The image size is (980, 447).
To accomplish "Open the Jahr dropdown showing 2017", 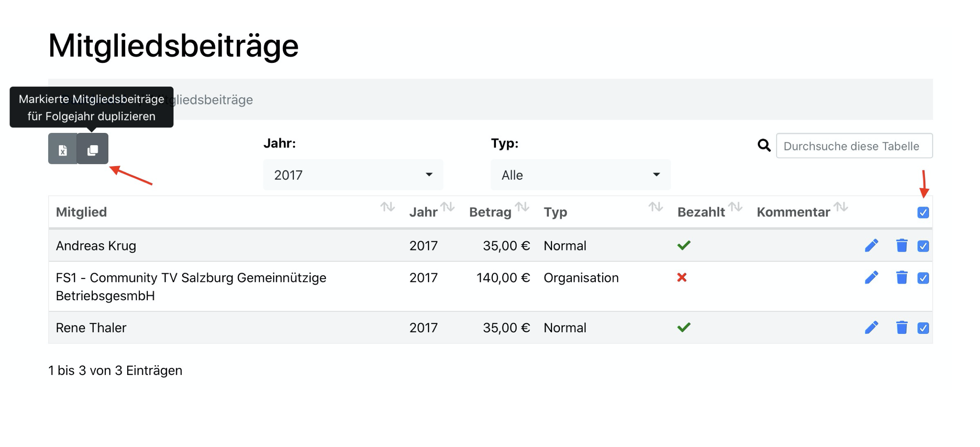I will (x=353, y=175).
